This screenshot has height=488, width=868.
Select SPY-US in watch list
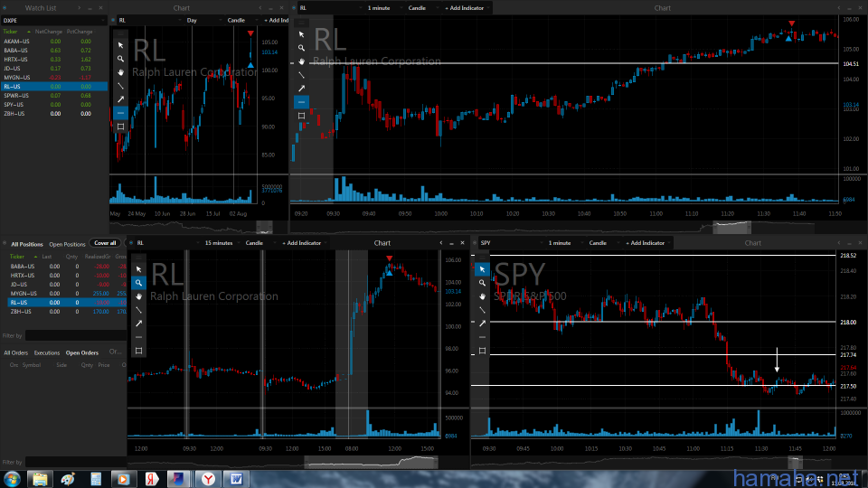coord(53,105)
